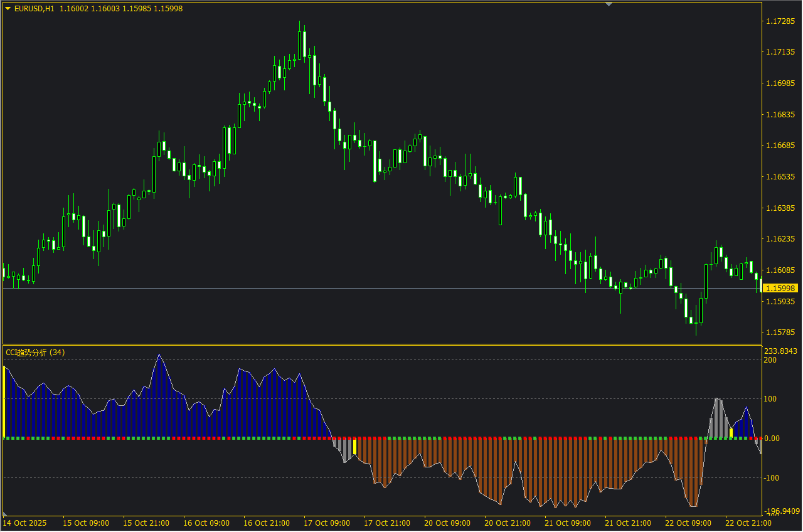This screenshot has width=803, height=532.
Task: Click the yellow triangle beside EURUSD,H1
Action: (x=8, y=8)
